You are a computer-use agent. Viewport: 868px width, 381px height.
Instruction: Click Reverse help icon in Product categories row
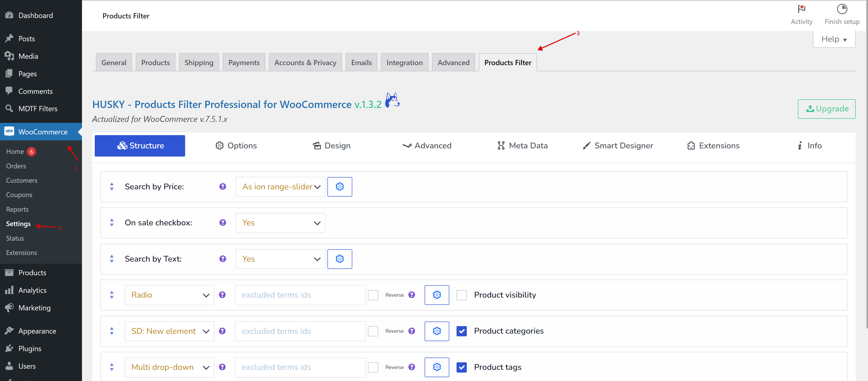click(411, 331)
